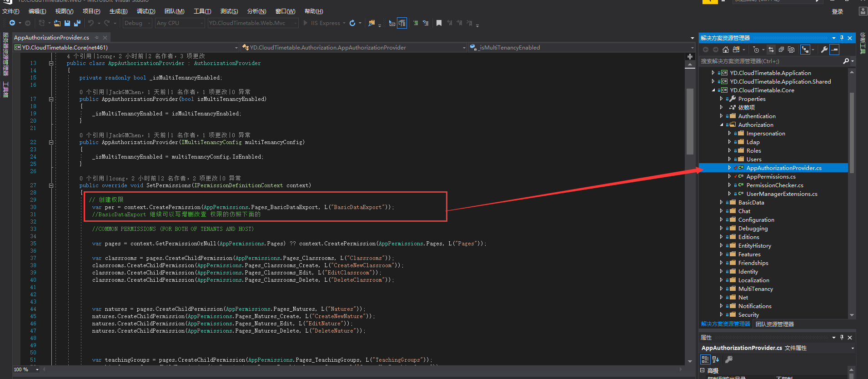Click the Decrease Indent icon in toolbar
The image size is (868, 379).
tap(416, 23)
